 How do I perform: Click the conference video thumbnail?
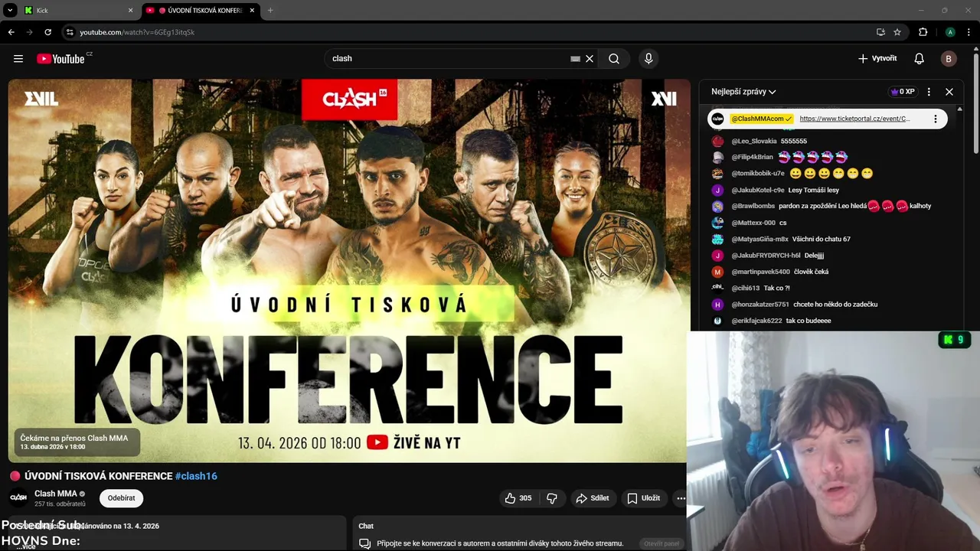pyautogui.click(x=348, y=271)
